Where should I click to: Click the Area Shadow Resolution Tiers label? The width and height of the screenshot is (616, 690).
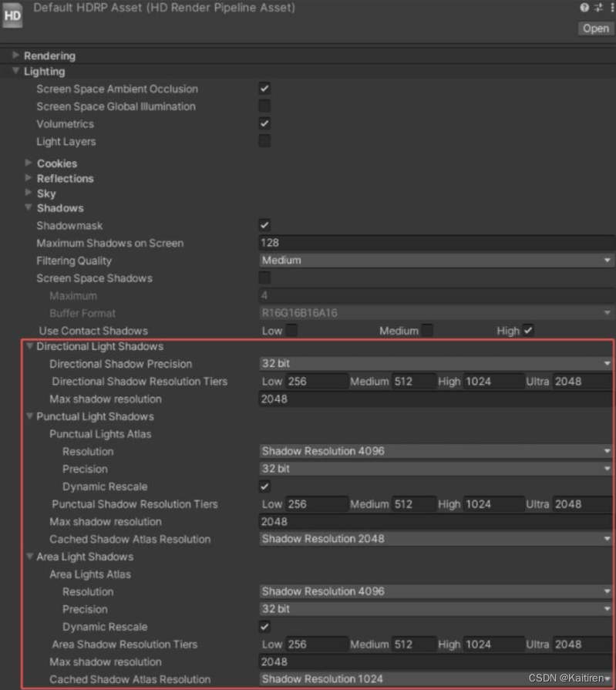click(125, 645)
